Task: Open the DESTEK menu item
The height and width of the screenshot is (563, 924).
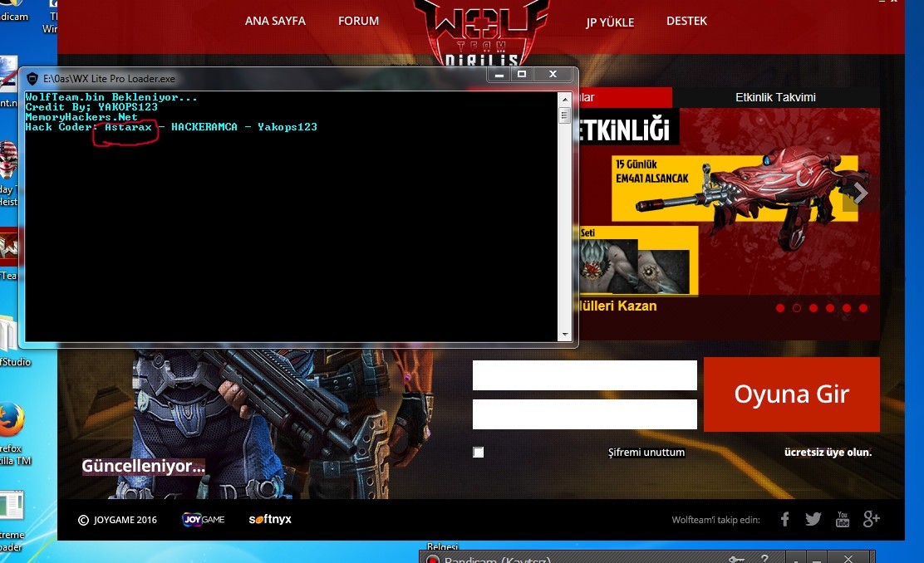Action: tap(686, 21)
